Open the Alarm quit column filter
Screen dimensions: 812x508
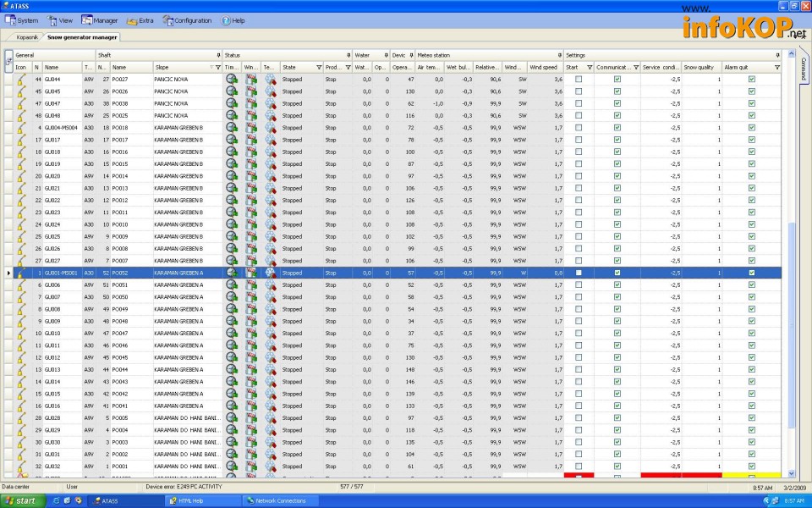click(776, 68)
